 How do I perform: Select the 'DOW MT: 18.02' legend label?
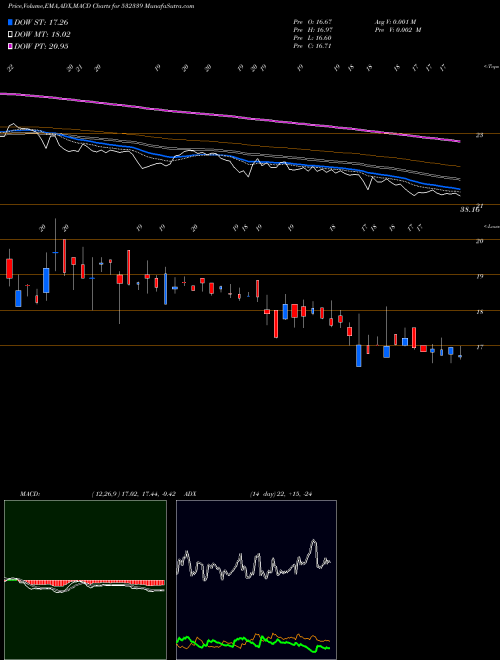click(42, 35)
